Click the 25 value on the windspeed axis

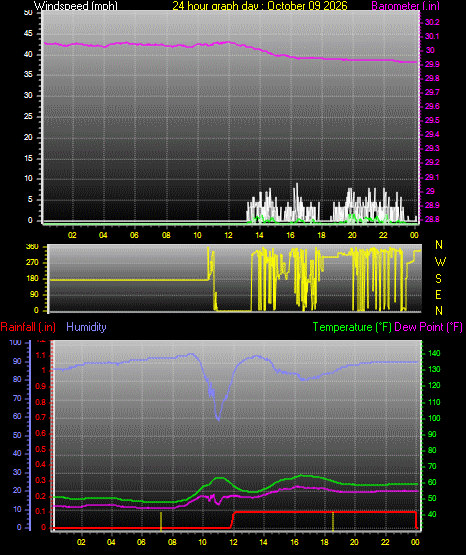[28, 116]
